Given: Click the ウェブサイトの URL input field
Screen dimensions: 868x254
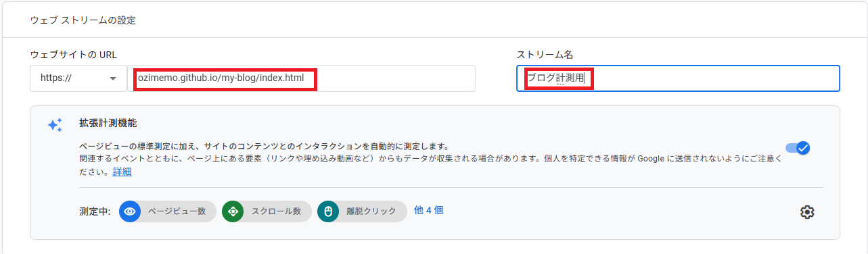Looking at the screenshot, I should [x=302, y=78].
